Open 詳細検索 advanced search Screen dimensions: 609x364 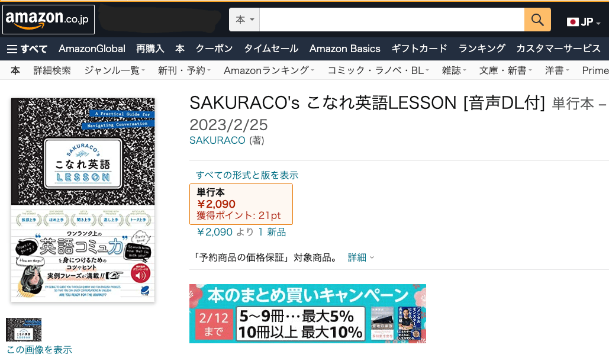(52, 70)
